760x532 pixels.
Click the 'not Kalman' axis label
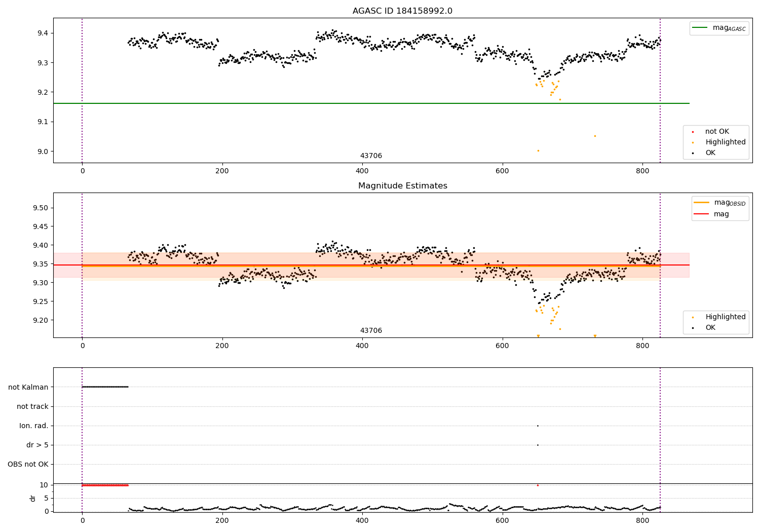point(28,387)
